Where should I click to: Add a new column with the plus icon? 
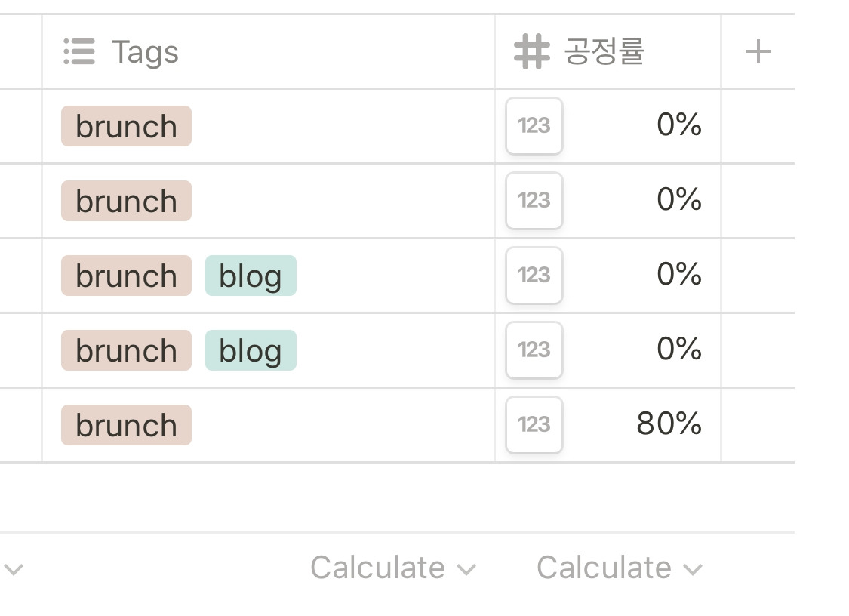click(x=758, y=51)
